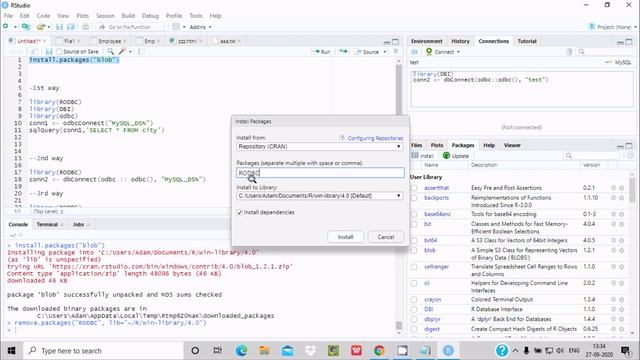The image size is (640, 360).
Task: Open File Explorer from taskbar
Action: [x=264, y=351]
